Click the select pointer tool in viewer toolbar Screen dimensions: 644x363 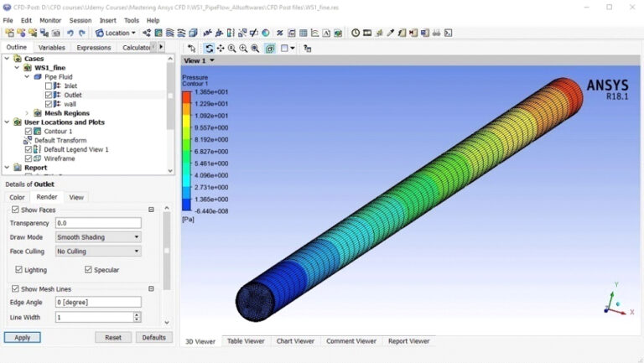pos(192,49)
